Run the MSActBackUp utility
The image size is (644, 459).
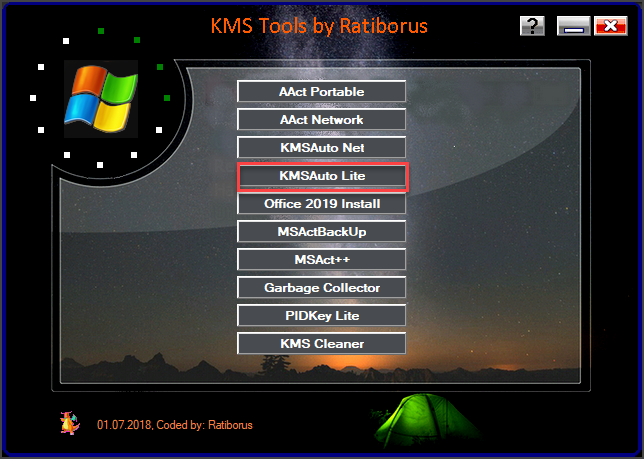pyautogui.click(x=321, y=232)
